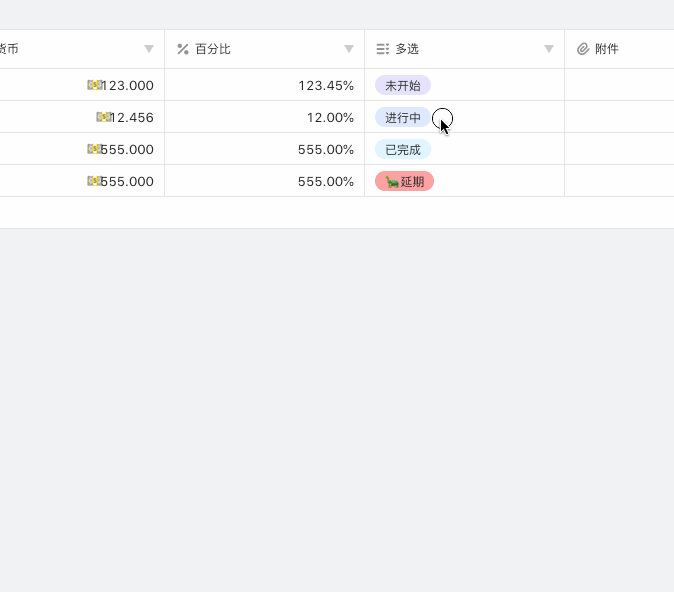This screenshot has width=674, height=592.
Task: Click the 123.45% percentage cell
Action: (x=264, y=85)
